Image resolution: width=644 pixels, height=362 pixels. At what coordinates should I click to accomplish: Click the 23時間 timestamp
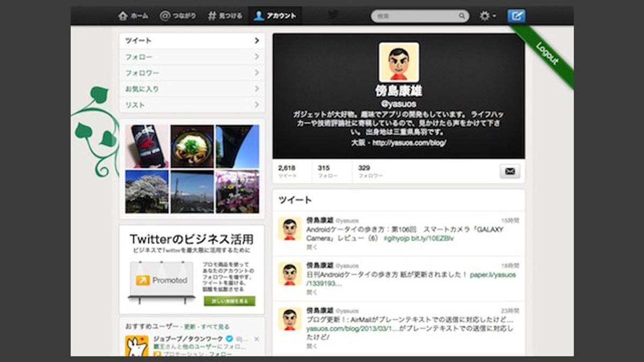(510, 311)
